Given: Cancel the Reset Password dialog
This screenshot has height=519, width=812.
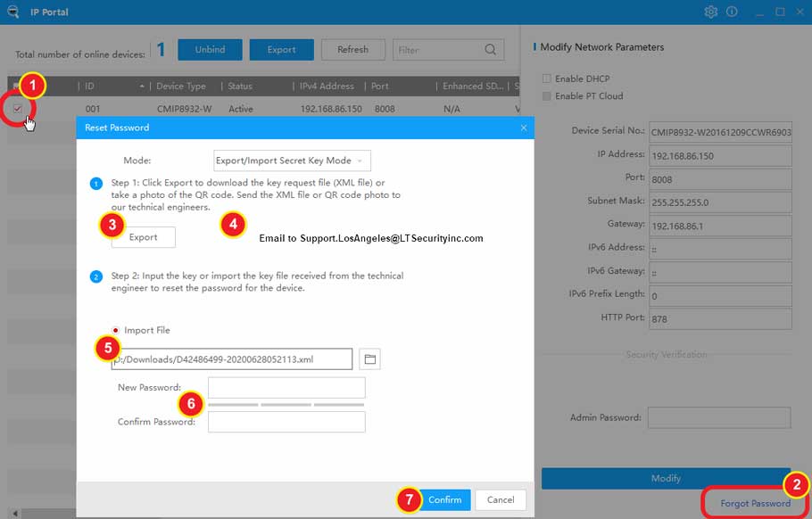Looking at the screenshot, I should pyautogui.click(x=500, y=499).
